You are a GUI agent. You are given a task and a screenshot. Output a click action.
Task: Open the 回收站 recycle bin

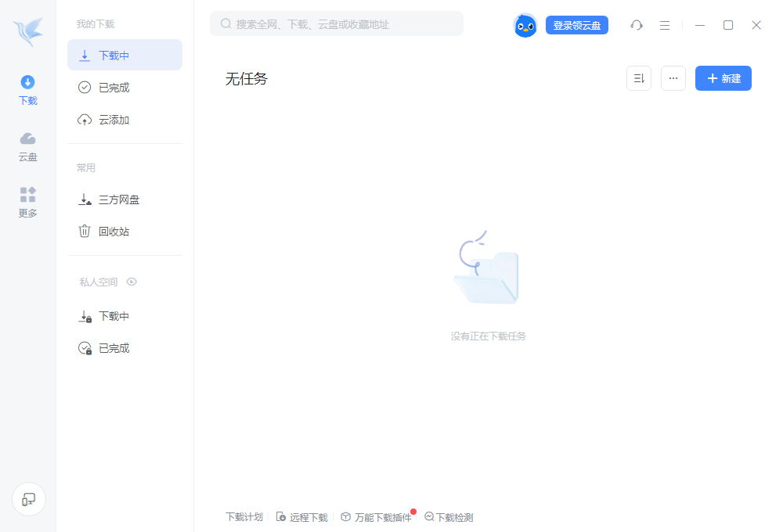pyautogui.click(x=114, y=232)
